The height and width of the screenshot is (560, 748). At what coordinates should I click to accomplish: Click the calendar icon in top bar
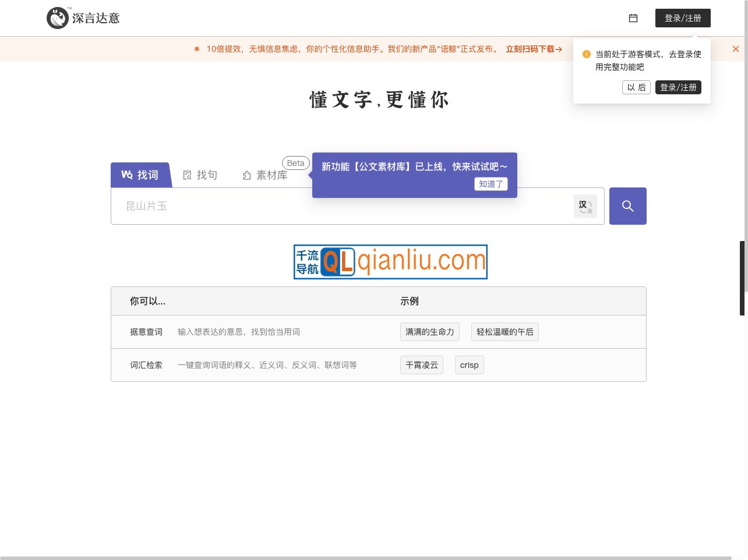633,18
